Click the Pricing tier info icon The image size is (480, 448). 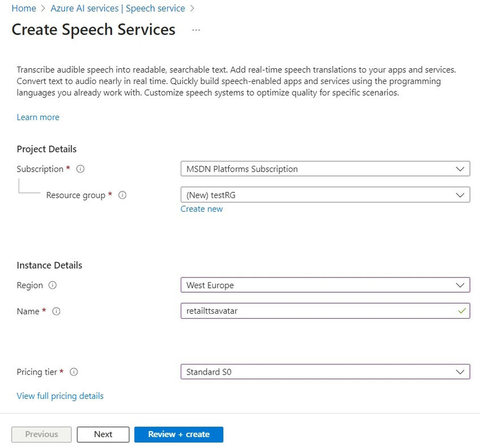pos(74,372)
